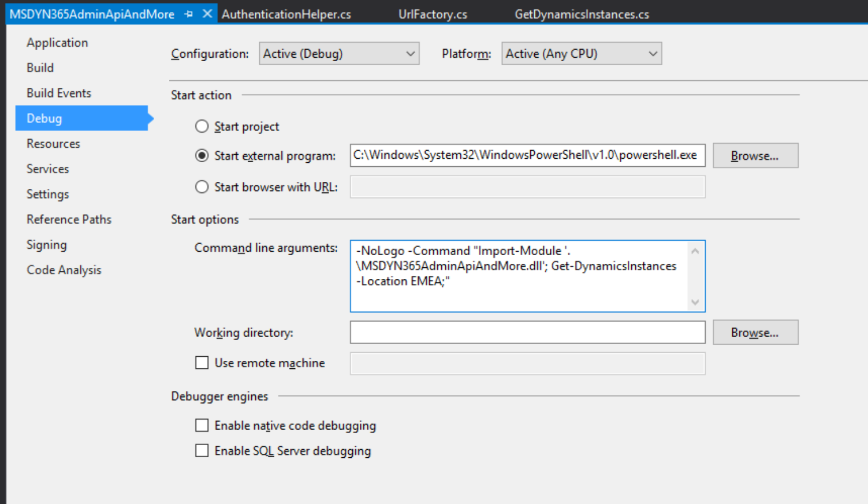
Task: Open the GetDynamicsInstances.cs tab
Action: coord(582,14)
